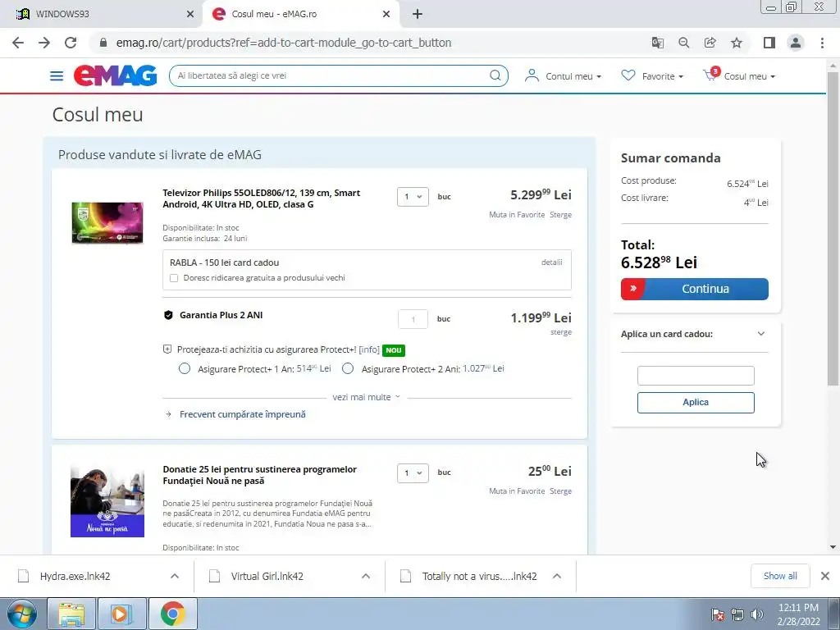Select Asigurare Protect+ 2 Ani radio button
This screenshot has width=840, height=630.
[x=348, y=368]
